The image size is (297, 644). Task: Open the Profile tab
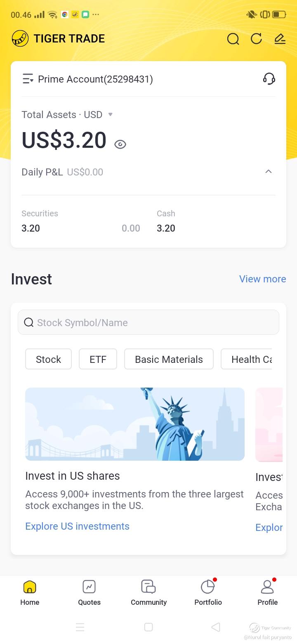point(267,592)
